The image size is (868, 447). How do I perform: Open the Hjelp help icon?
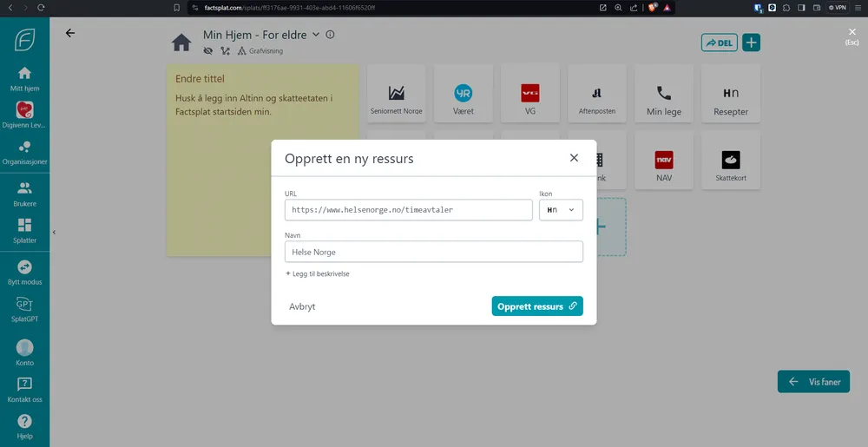pyautogui.click(x=24, y=421)
